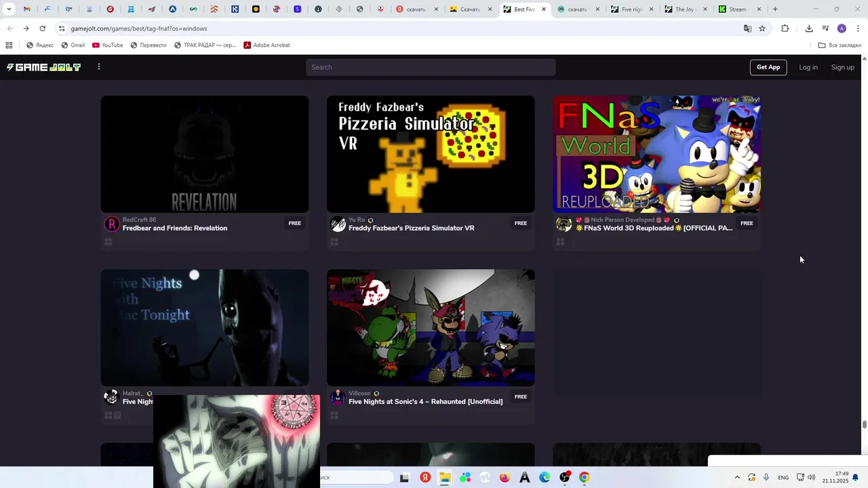Click the volume speaker tray icon

812,478
